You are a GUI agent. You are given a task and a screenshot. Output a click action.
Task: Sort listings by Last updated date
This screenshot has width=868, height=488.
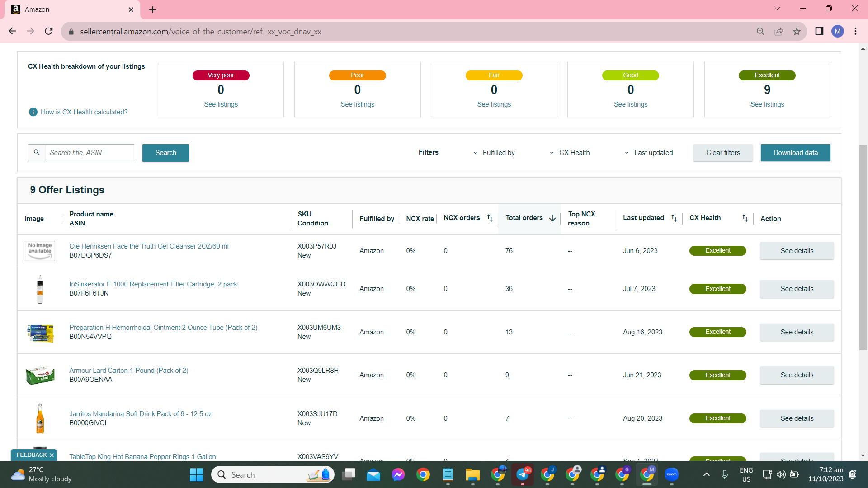[x=674, y=218]
